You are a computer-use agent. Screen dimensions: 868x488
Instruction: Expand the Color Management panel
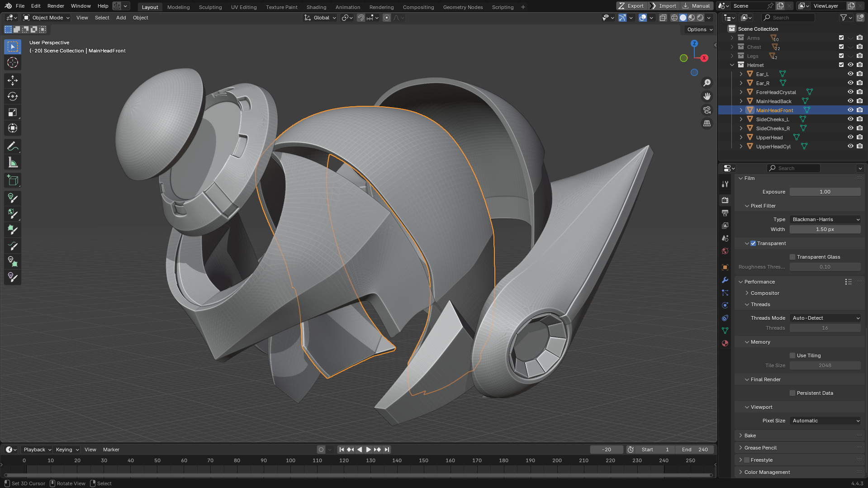[x=767, y=472]
